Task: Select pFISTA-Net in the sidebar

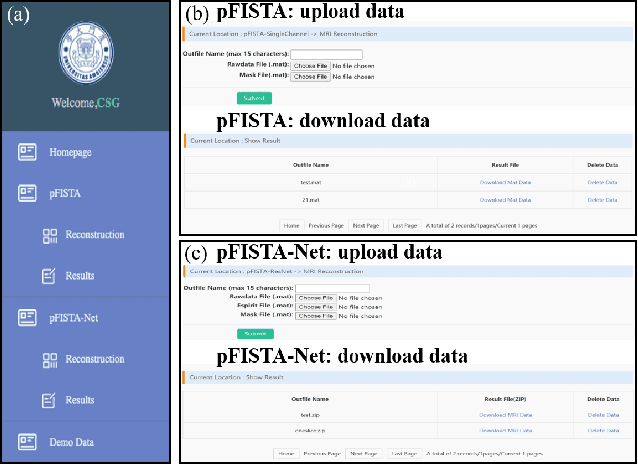Action: pyautogui.click(x=74, y=318)
